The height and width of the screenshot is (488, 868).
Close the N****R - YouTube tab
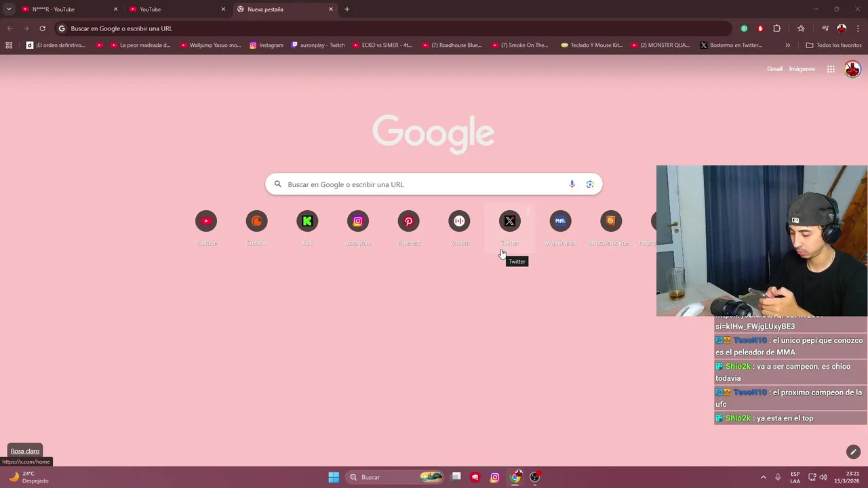pyautogui.click(x=115, y=9)
